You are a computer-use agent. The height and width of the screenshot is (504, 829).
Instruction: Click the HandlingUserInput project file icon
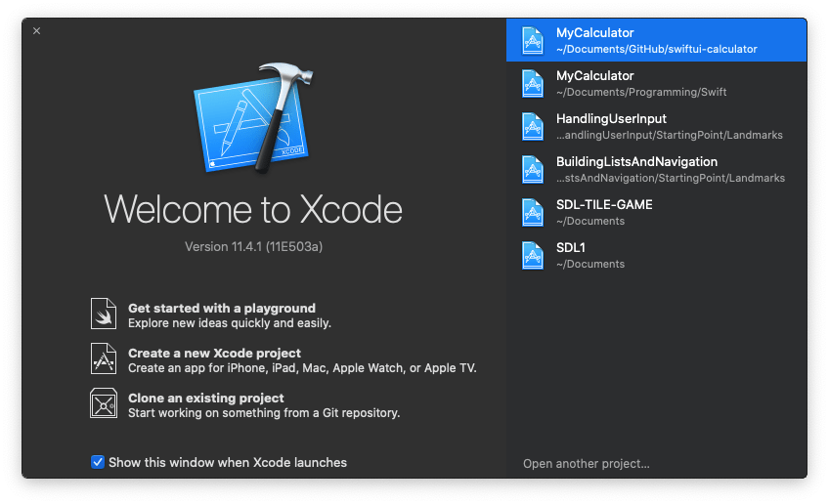click(x=533, y=126)
